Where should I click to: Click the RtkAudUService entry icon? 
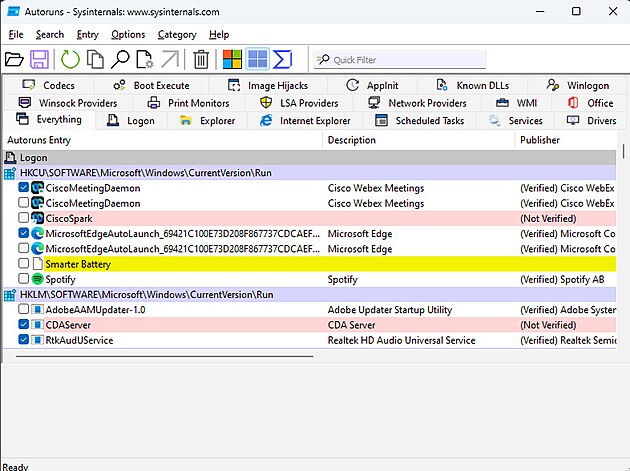coord(37,340)
